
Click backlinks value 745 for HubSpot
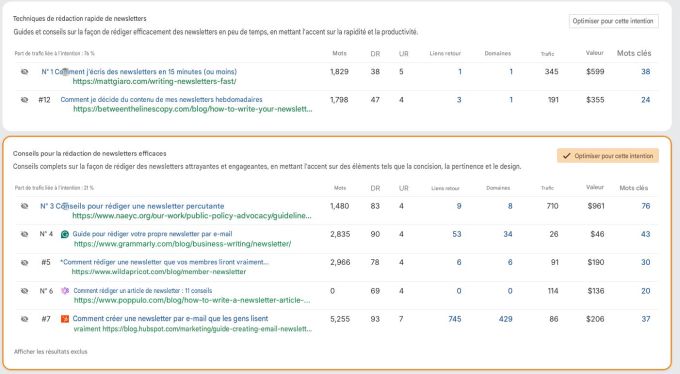click(454, 319)
